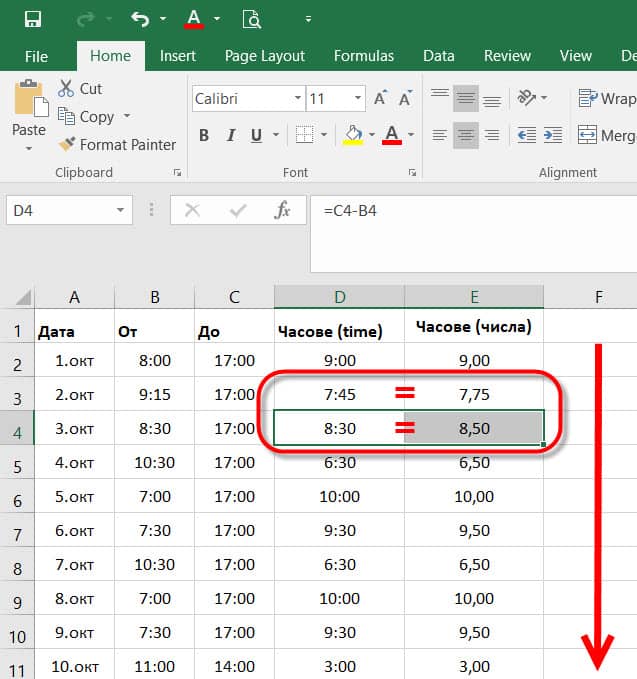Image resolution: width=637 pixels, height=679 pixels.
Task: Open Print Preview icon in quick access toolbar
Action: click(252, 19)
